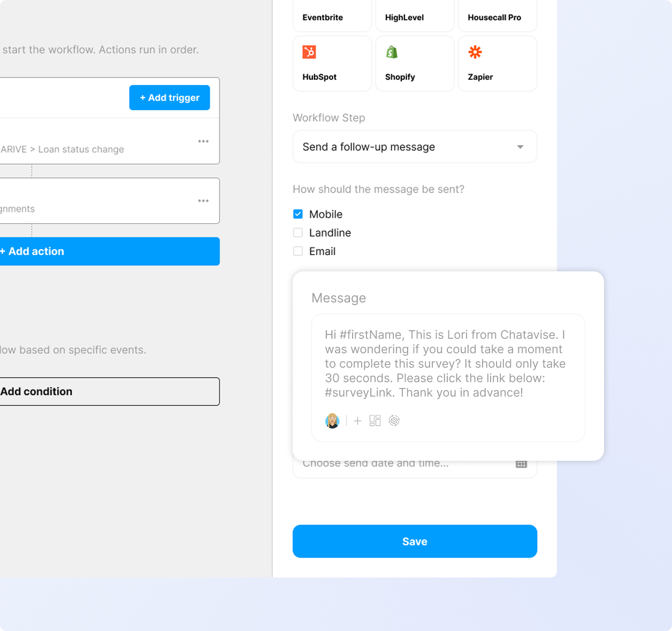Click the plus icon in message toolbar
This screenshot has height=631, width=672.
(x=358, y=421)
